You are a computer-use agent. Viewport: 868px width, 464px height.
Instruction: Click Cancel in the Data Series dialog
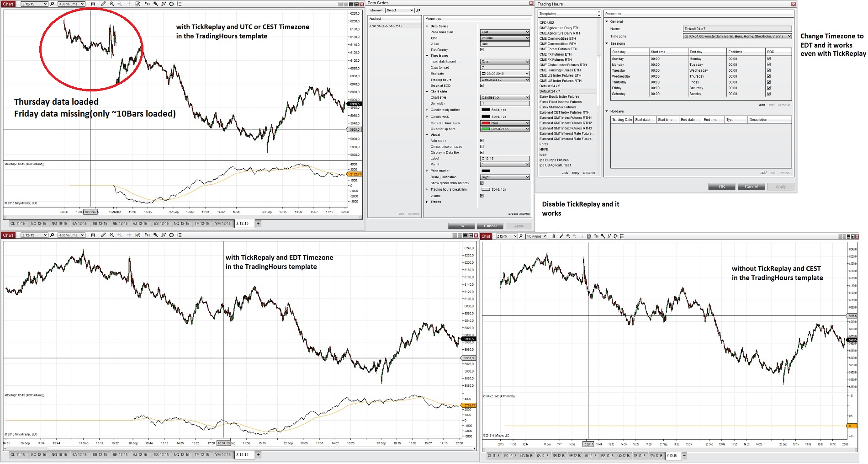coord(490,226)
